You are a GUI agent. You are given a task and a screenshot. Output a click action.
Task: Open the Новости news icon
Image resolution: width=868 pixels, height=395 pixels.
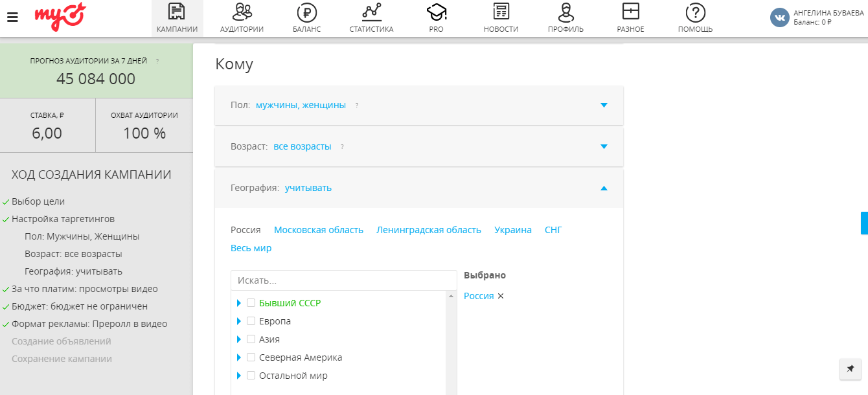click(501, 12)
